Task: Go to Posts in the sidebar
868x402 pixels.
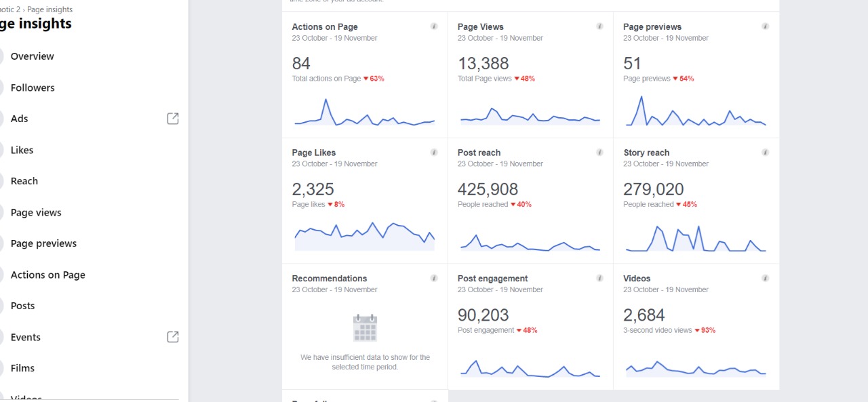Action: coord(22,306)
